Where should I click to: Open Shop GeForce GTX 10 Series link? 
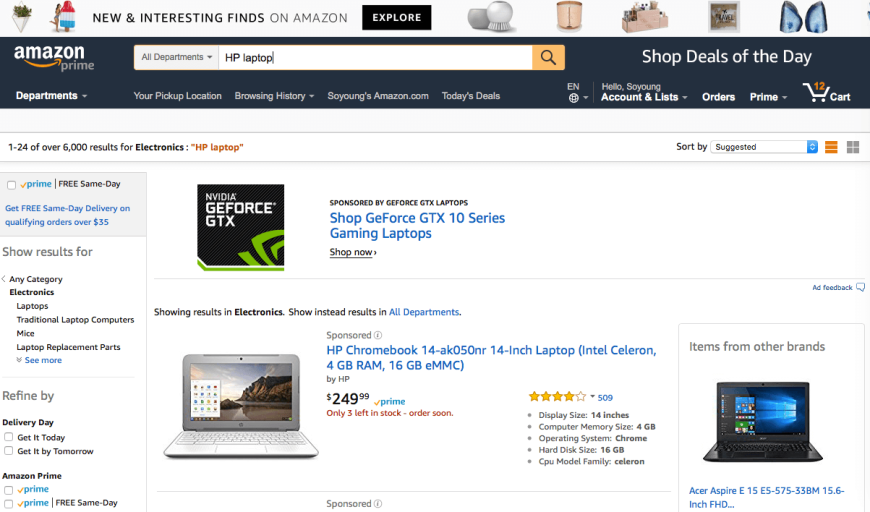click(417, 225)
